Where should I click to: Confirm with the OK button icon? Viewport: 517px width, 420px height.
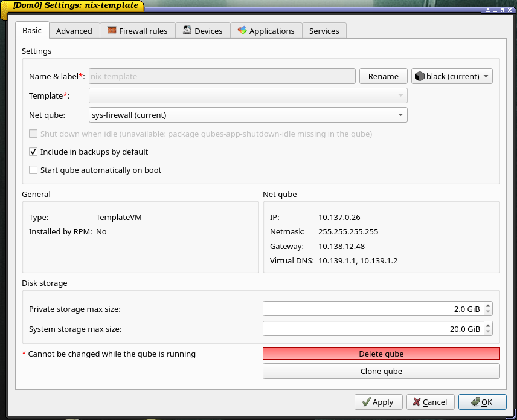point(475,402)
